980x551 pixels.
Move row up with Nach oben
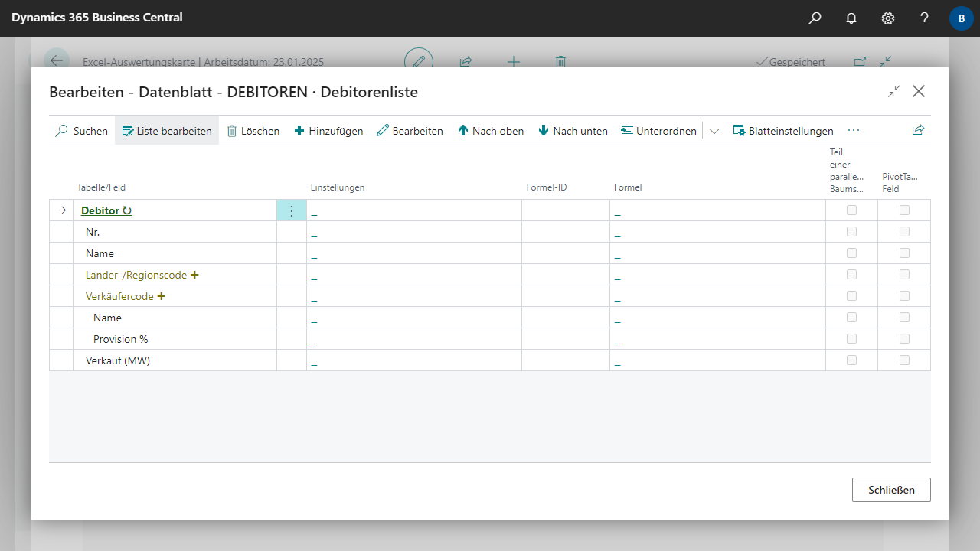(x=491, y=131)
